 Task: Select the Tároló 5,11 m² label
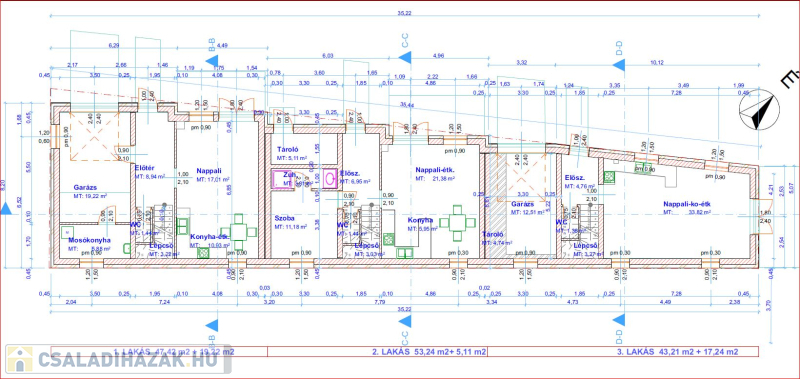click(291, 154)
